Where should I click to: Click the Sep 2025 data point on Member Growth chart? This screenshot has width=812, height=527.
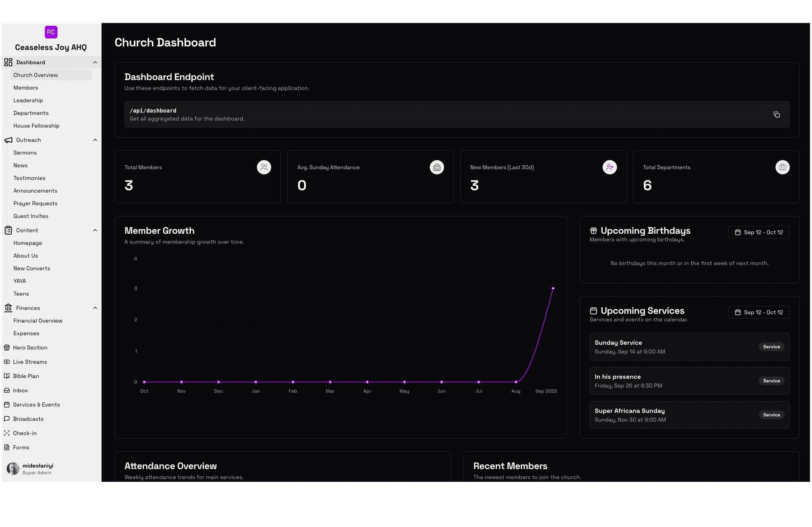pyautogui.click(x=553, y=289)
